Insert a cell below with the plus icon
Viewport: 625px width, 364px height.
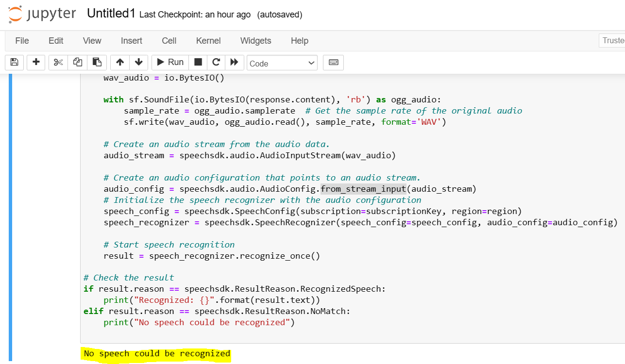tap(36, 62)
